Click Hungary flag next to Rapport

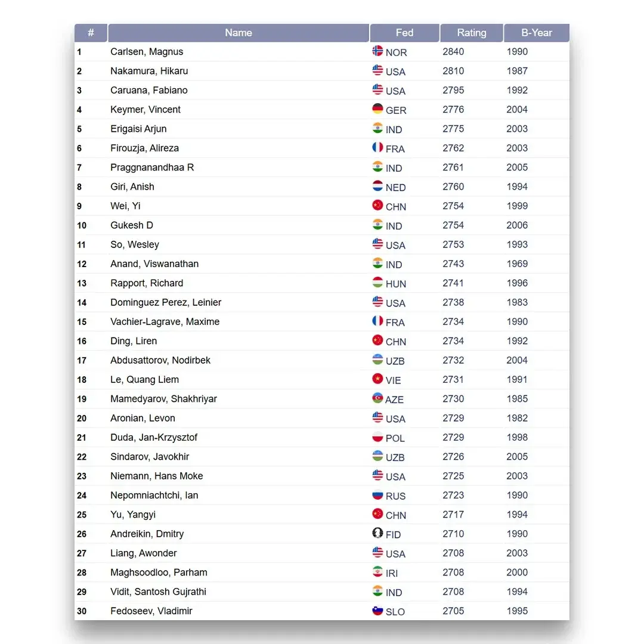(377, 283)
